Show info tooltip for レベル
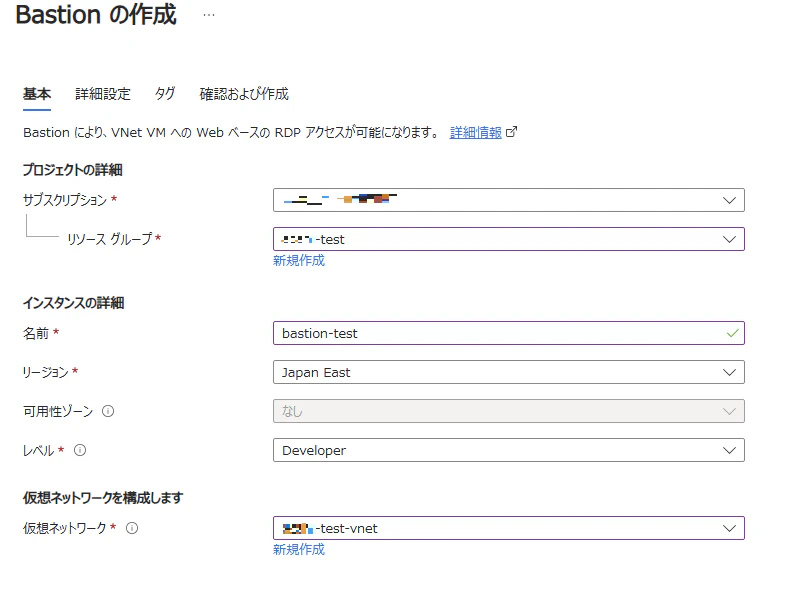Viewport: 808px width, 596px height. pos(80,450)
